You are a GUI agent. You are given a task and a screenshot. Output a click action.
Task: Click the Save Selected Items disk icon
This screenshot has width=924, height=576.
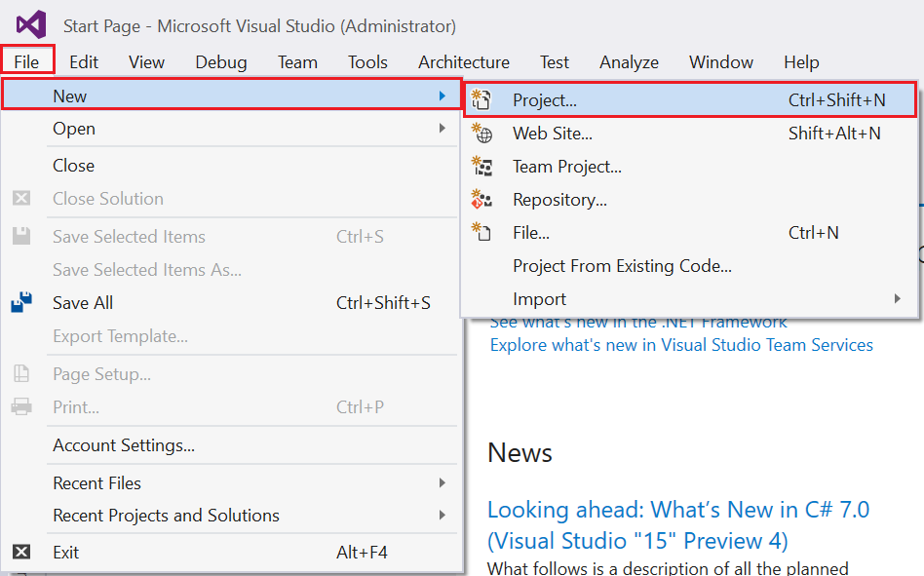(x=21, y=236)
